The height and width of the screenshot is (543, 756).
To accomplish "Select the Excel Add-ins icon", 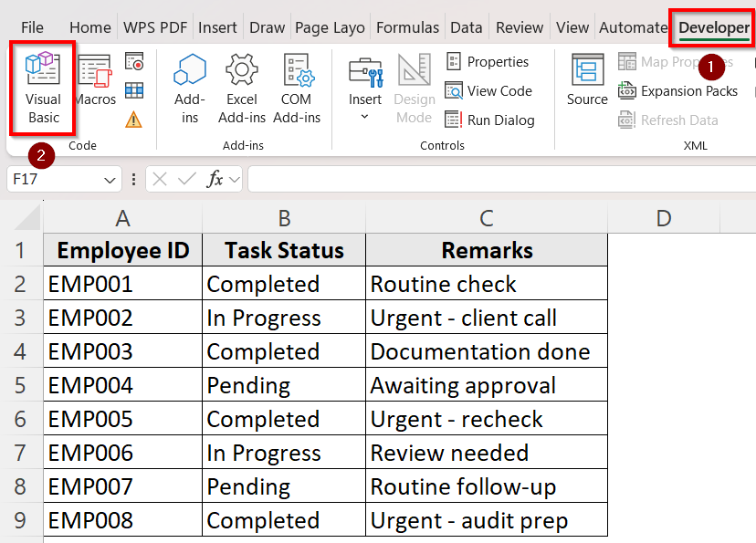I will [x=241, y=89].
